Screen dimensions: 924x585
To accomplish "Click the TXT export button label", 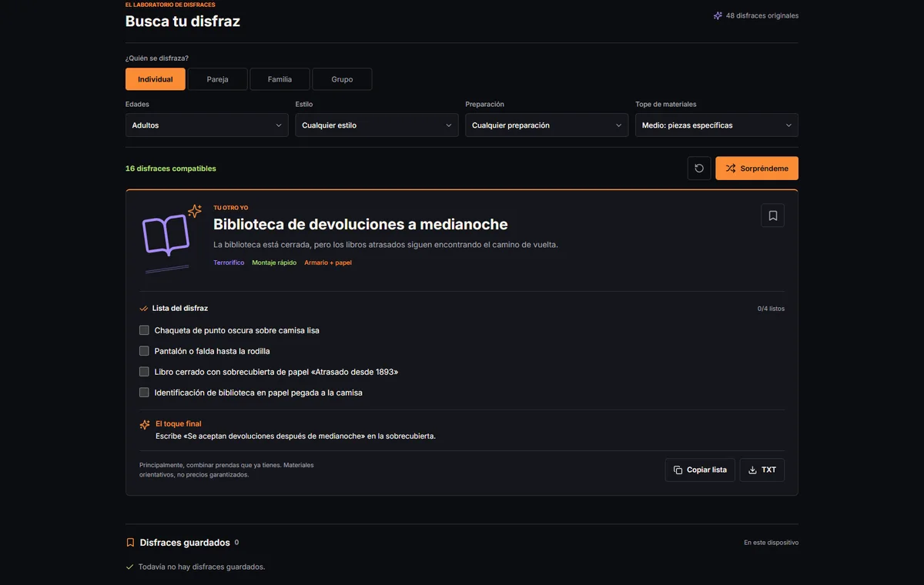I will tap(768, 470).
